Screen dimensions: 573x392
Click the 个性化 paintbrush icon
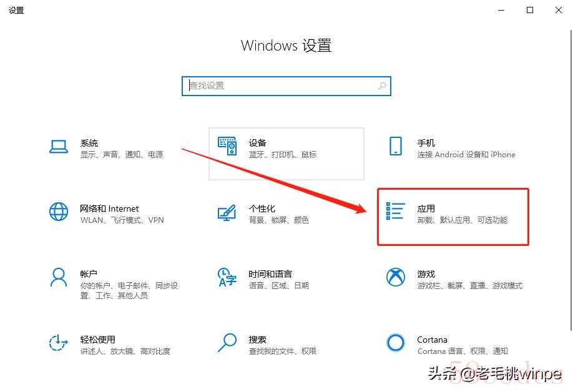[x=227, y=212]
